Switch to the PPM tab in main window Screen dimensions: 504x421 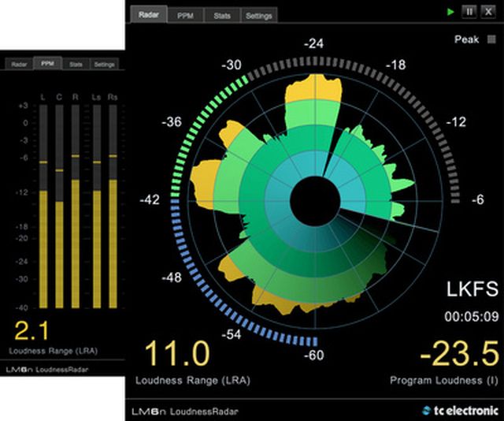click(186, 16)
